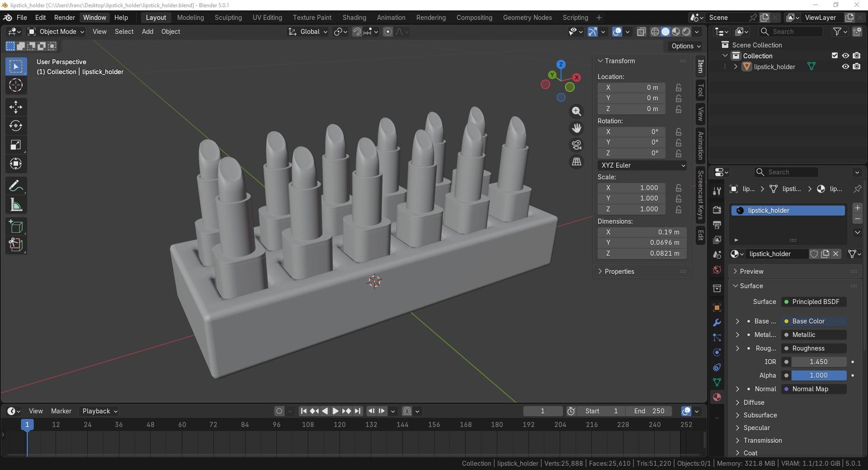This screenshot has height=470, width=868.
Task: Activate the Rotate tool
Action: [x=16, y=126]
